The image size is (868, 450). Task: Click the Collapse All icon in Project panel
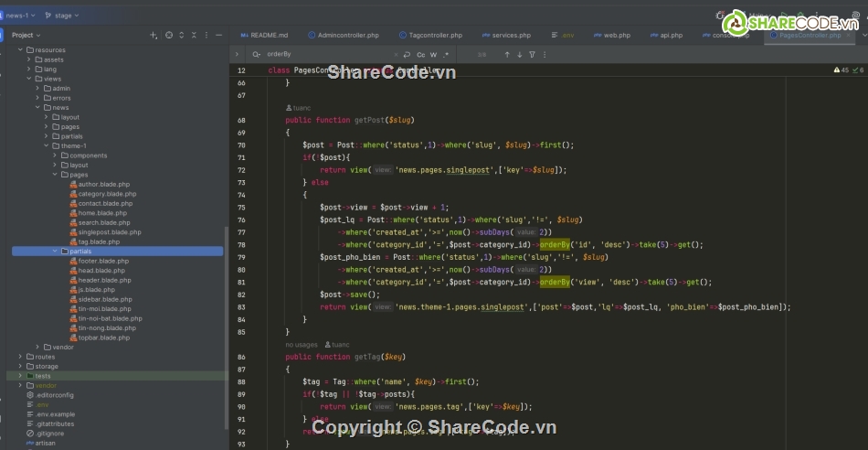pyautogui.click(x=194, y=35)
